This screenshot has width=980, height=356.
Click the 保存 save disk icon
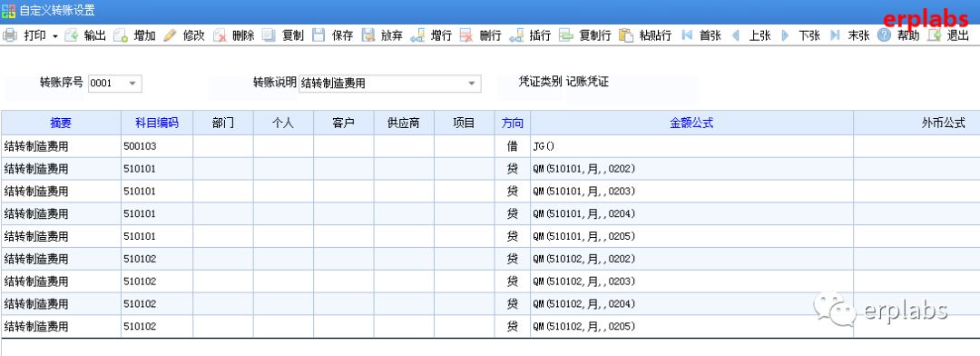318,35
